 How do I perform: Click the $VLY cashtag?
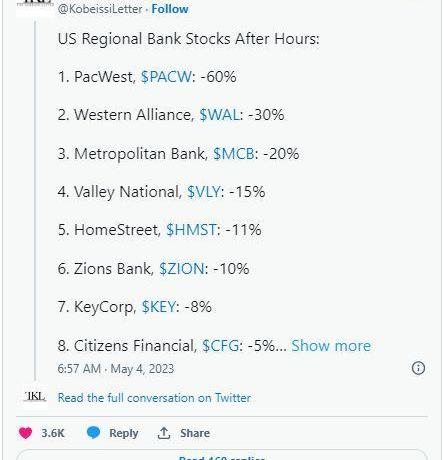pos(204,192)
